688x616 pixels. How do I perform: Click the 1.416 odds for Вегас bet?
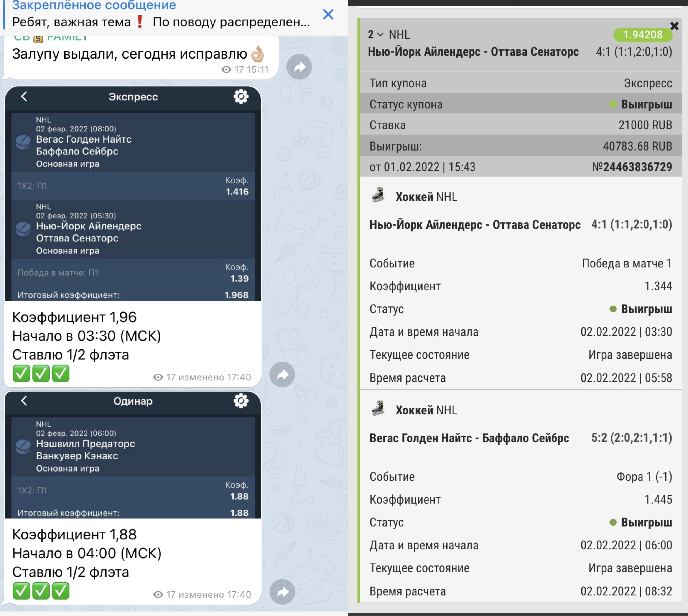[x=237, y=192]
